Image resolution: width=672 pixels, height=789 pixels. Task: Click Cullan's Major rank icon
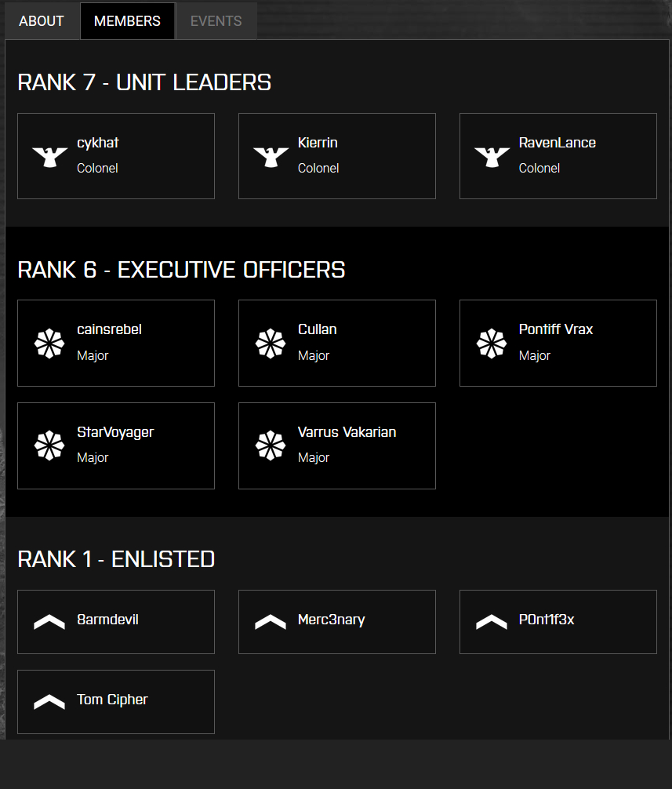(271, 344)
